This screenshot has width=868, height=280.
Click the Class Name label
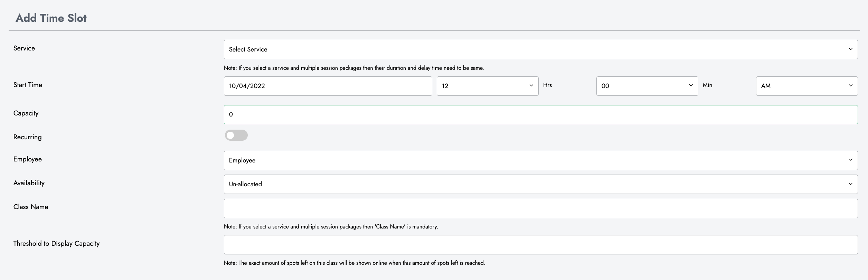tap(31, 207)
